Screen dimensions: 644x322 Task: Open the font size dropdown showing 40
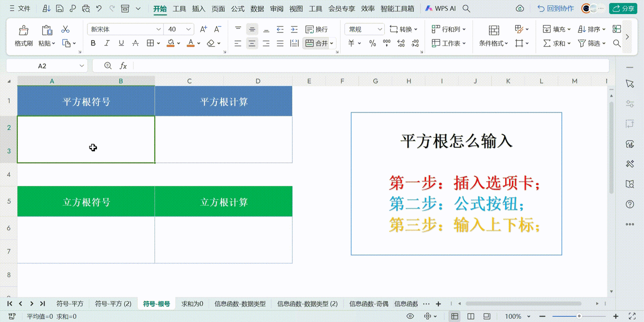(188, 29)
